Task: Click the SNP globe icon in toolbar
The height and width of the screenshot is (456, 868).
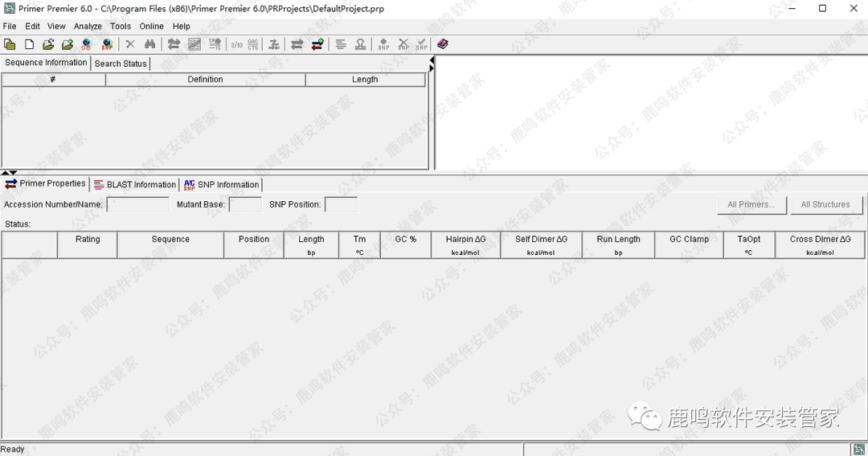Action: point(107,44)
